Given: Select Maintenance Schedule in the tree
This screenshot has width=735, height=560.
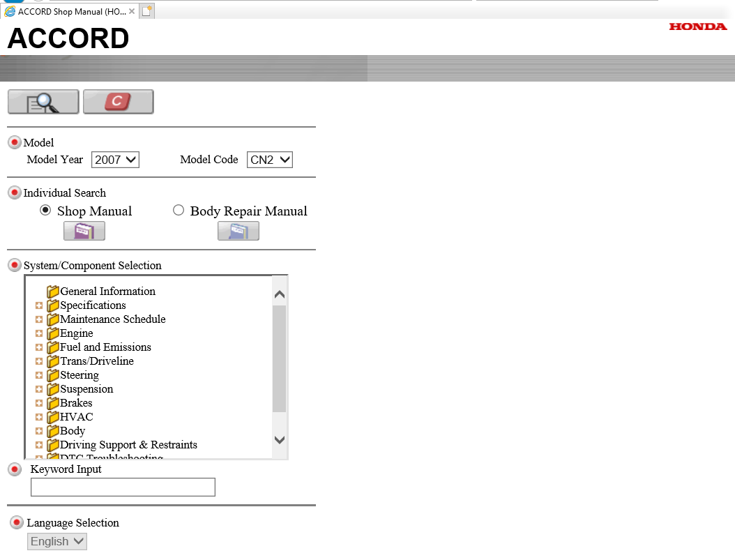Looking at the screenshot, I should click(112, 319).
